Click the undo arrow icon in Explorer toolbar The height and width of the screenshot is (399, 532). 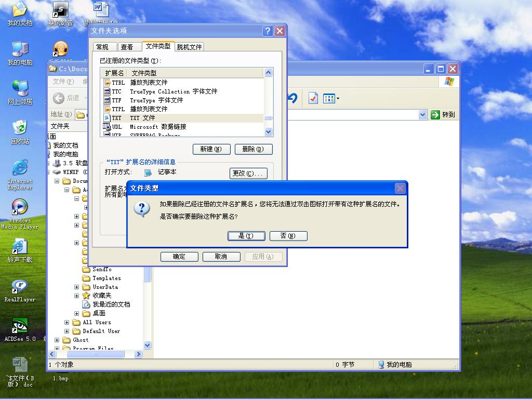click(x=292, y=98)
